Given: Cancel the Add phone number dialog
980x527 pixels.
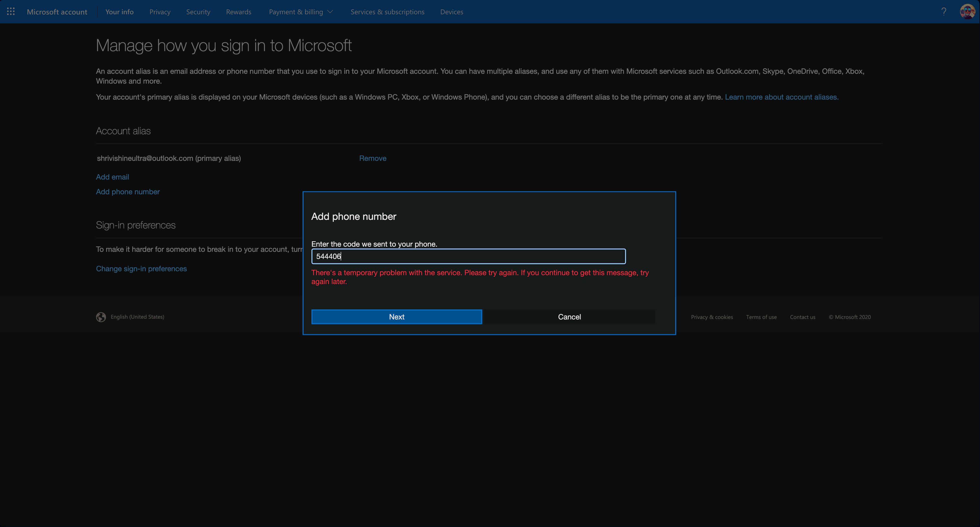Looking at the screenshot, I should [x=569, y=317].
